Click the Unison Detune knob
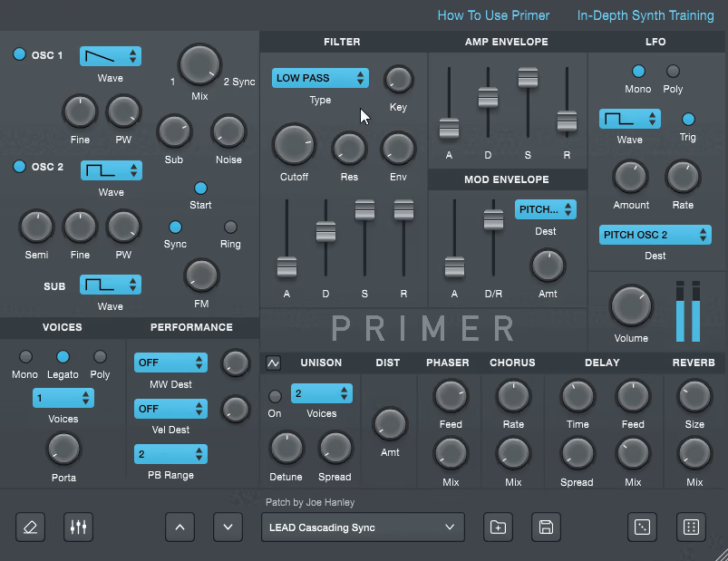 286,449
